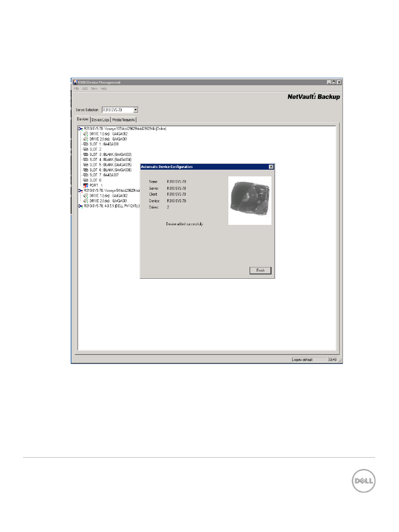Select the DELL PV-124T library node
399x532 pixels.
tap(112, 206)
